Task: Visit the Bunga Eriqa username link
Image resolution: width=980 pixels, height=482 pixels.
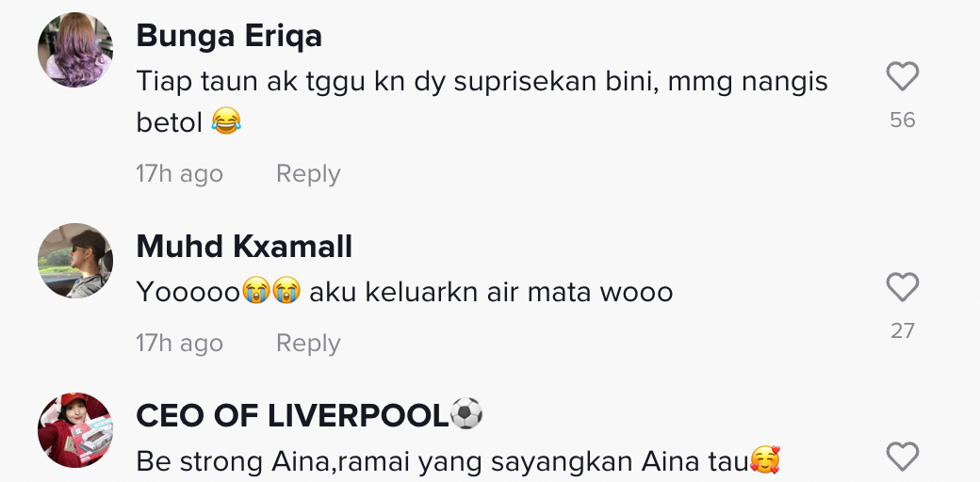Action: 229,36
